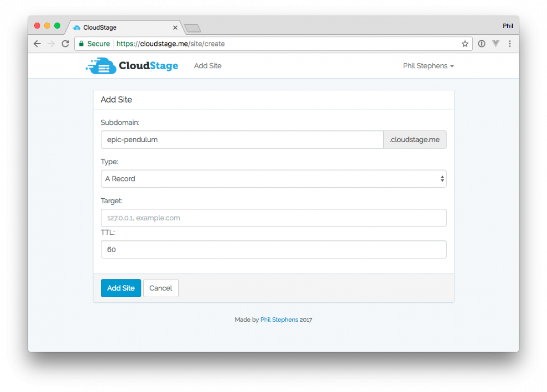Click the blue Add Site button

pos(121,288)
